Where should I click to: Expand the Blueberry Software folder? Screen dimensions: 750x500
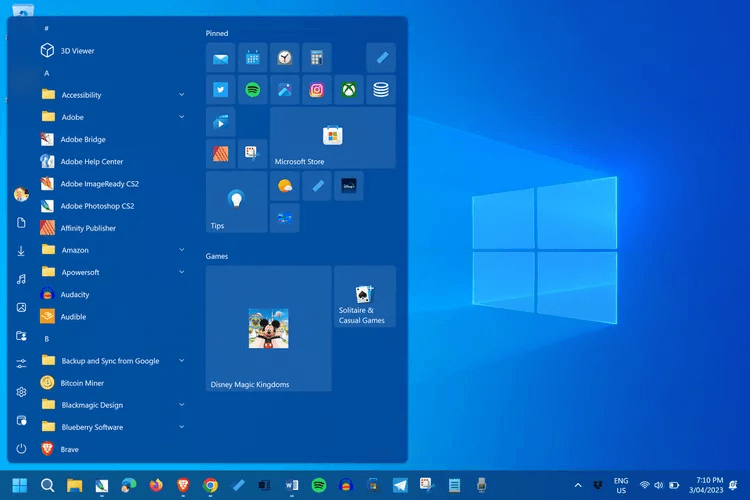coord(112,427)
